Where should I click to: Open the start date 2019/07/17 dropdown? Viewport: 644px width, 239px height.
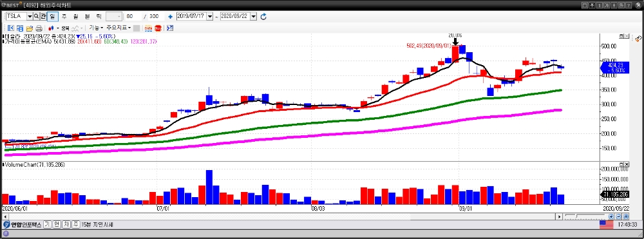click(x=210, y=16)
